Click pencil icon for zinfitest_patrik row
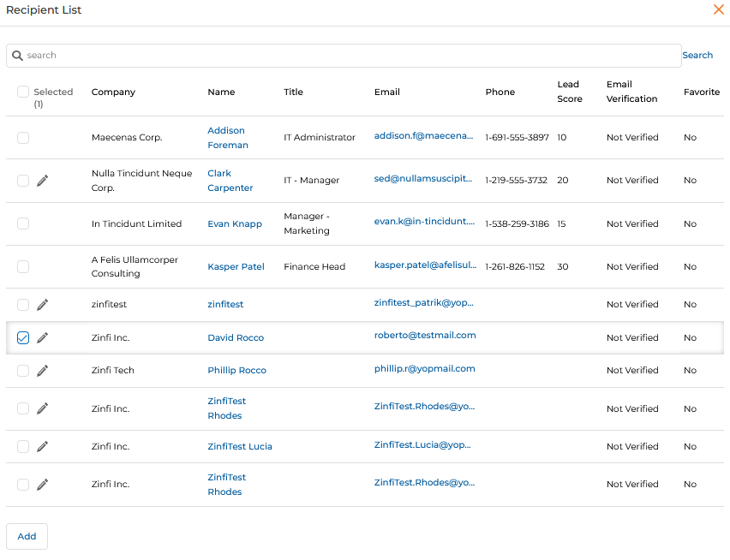 click(x=42, y=305)
